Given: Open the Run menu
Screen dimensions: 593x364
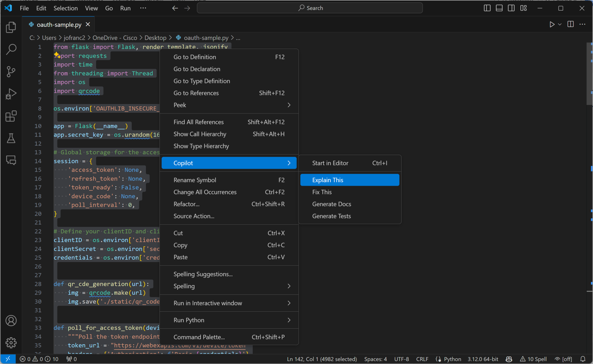Looking at the screenshot, I should pos(125,8).
